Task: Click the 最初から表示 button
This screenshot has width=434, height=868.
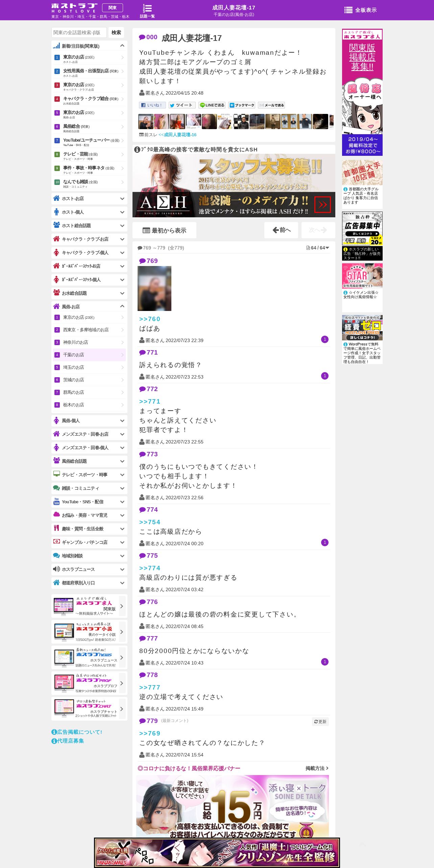Action: [x=164, y=230]
